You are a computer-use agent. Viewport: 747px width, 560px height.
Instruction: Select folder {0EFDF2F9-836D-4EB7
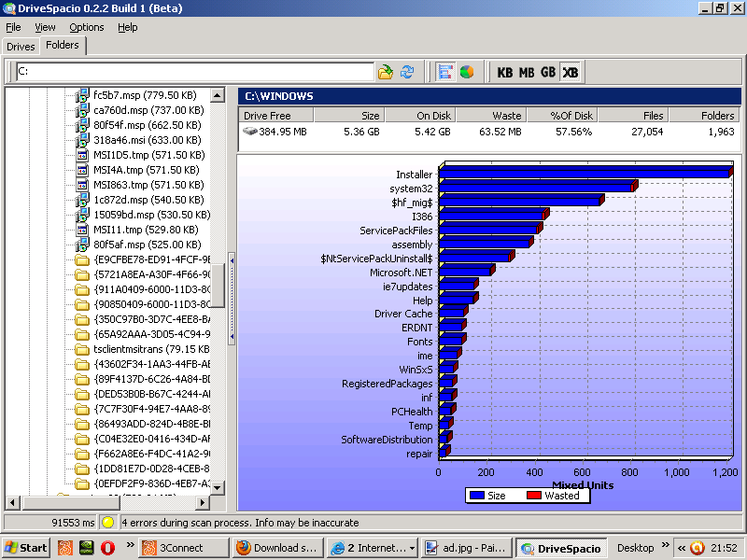151,483
